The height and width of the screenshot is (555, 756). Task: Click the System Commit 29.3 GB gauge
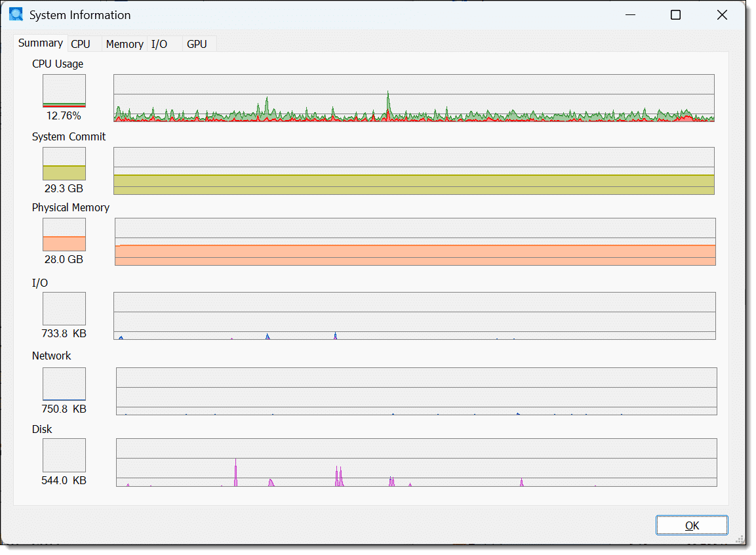point(64,163)
